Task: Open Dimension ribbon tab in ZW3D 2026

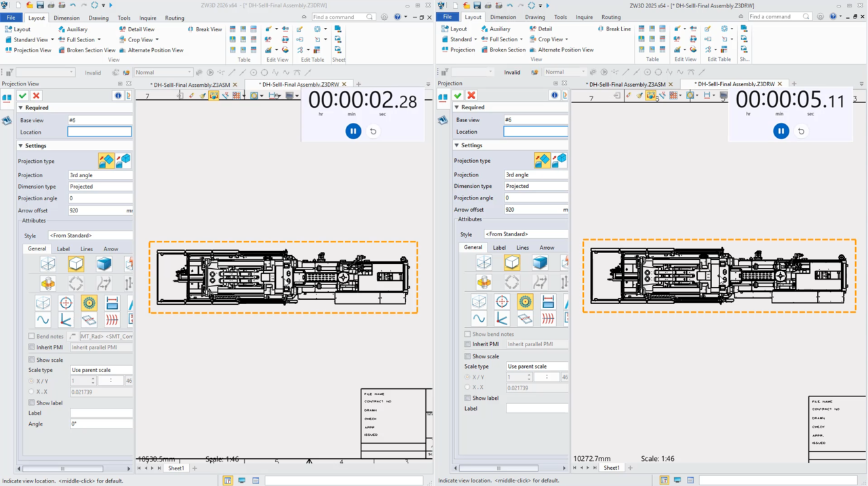Action: point(66,18)
